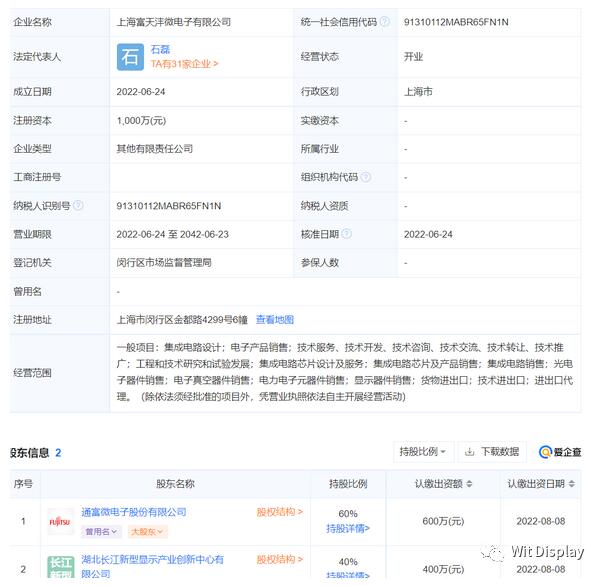Select credit code text 91310112MABR65FN1N beside 统一社会信用代码
The image size is (591, 587).
point(456,22)
